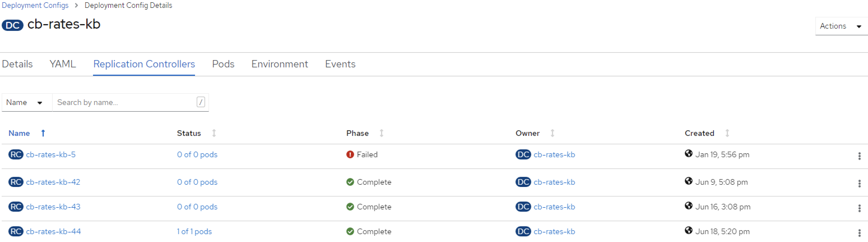Open the Pods tab

(223, 64)
